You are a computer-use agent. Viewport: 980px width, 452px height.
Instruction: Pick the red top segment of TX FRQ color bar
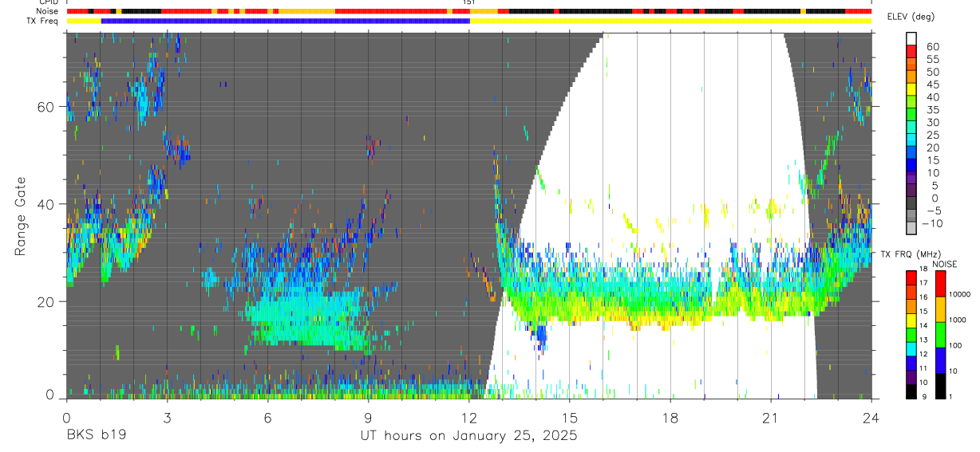(x=911, y=277)
